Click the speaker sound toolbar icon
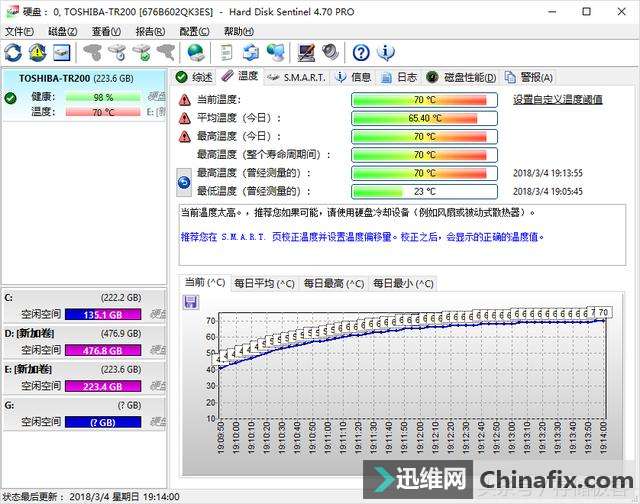The image size is (640, 504). [x=331, y=53]
